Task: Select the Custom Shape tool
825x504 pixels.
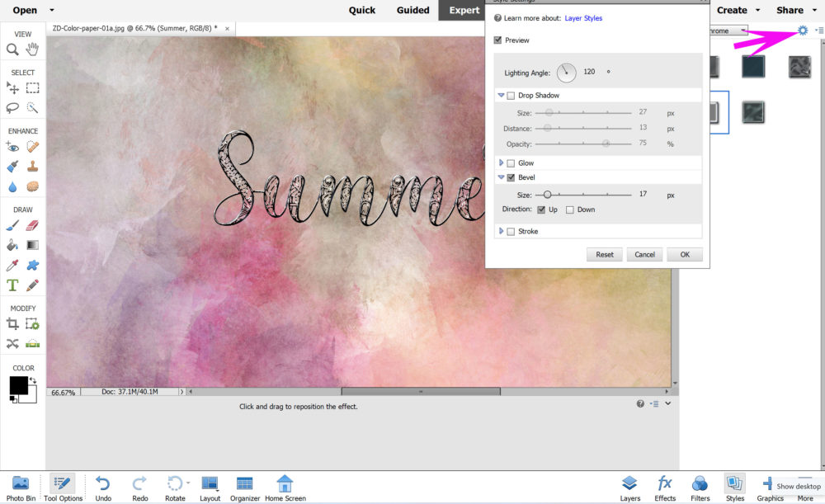Action: tap(33, 265)
